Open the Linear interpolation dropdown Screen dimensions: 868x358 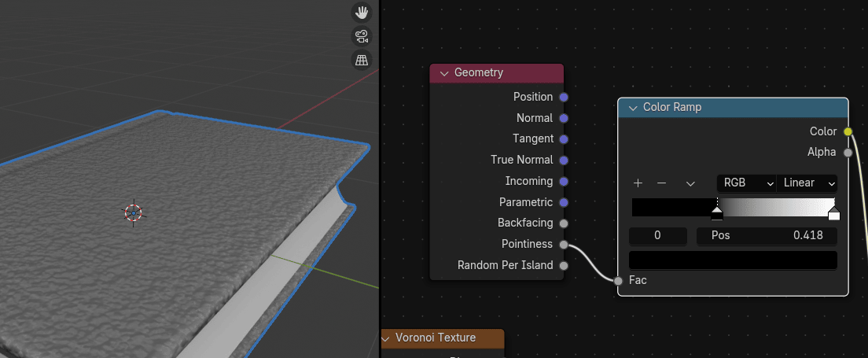(x=807, y=183)
